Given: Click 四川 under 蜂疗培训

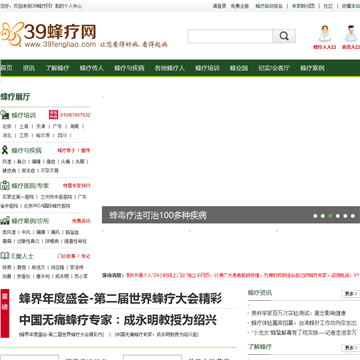Looking at the screenshot, I should (x=62, y=135).
